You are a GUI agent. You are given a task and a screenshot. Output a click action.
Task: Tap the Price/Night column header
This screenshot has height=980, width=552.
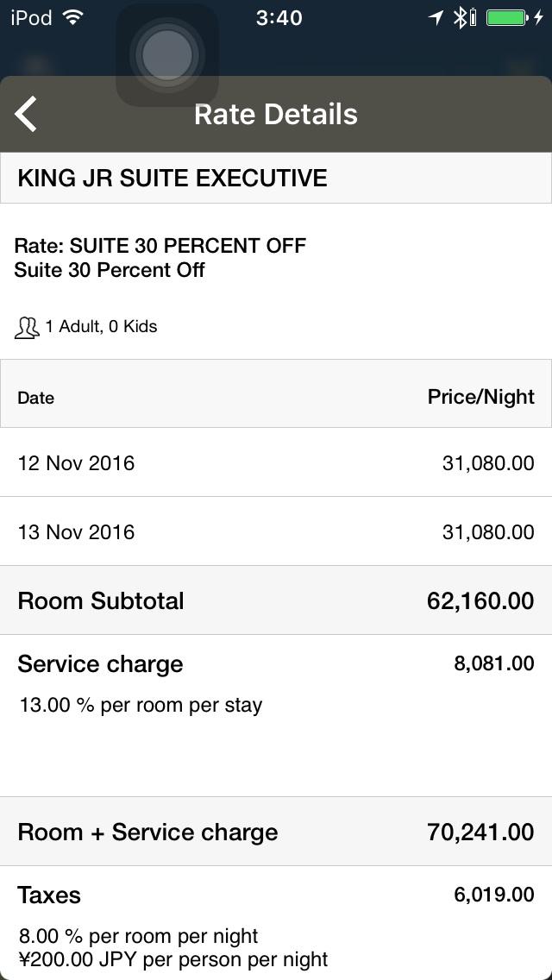click(481, 397)
